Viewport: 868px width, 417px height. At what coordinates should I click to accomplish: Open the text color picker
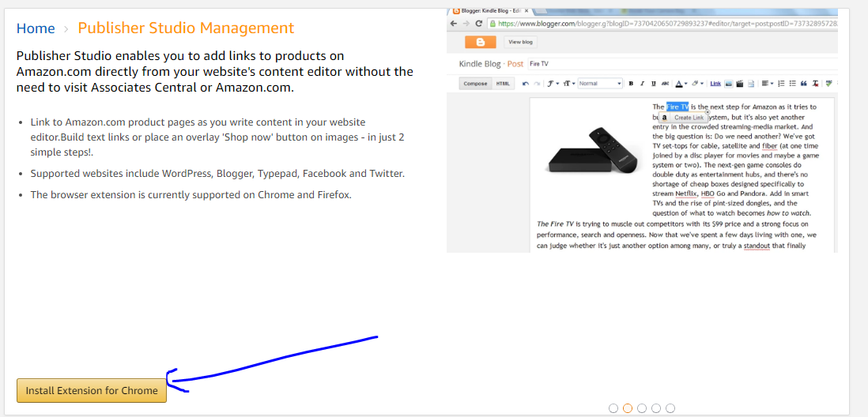(681, 84)
